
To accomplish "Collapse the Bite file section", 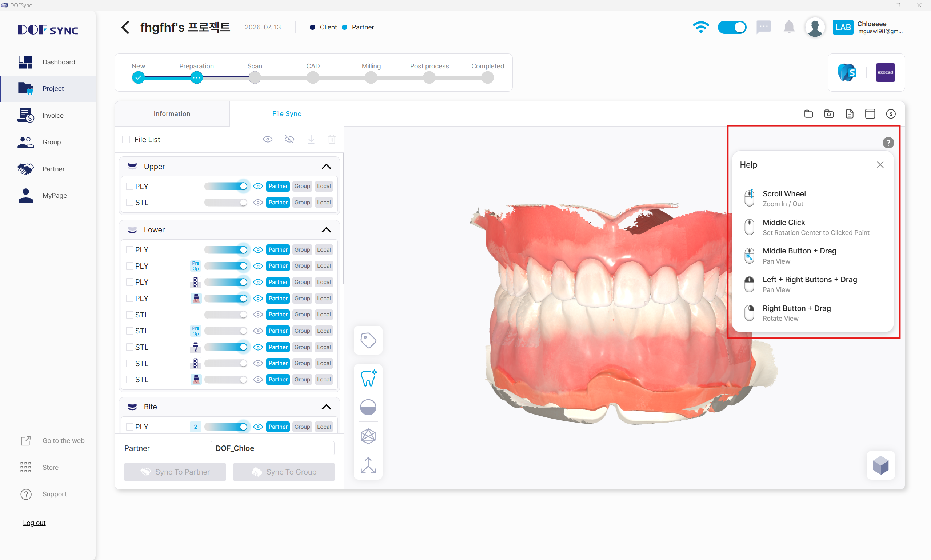I will coord(326,407).
